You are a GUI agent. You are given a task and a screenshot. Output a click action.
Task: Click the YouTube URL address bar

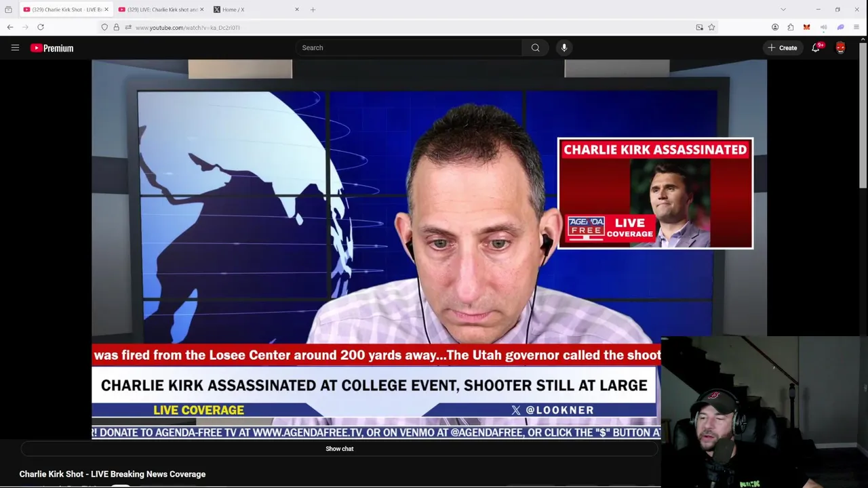407,27
